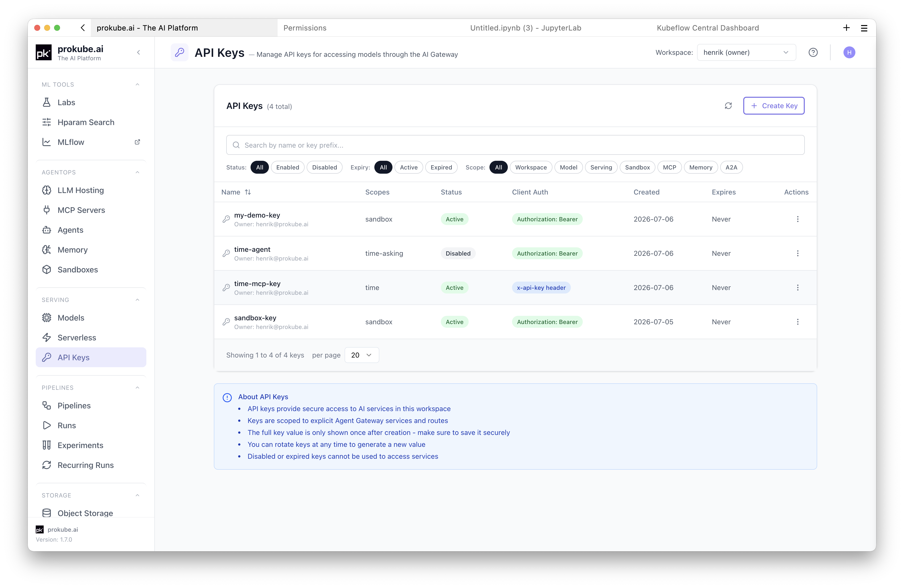This screenshot has height=588, width=904.
Task: Filter Expiry by Expired
Action: (x=441, y=167)
